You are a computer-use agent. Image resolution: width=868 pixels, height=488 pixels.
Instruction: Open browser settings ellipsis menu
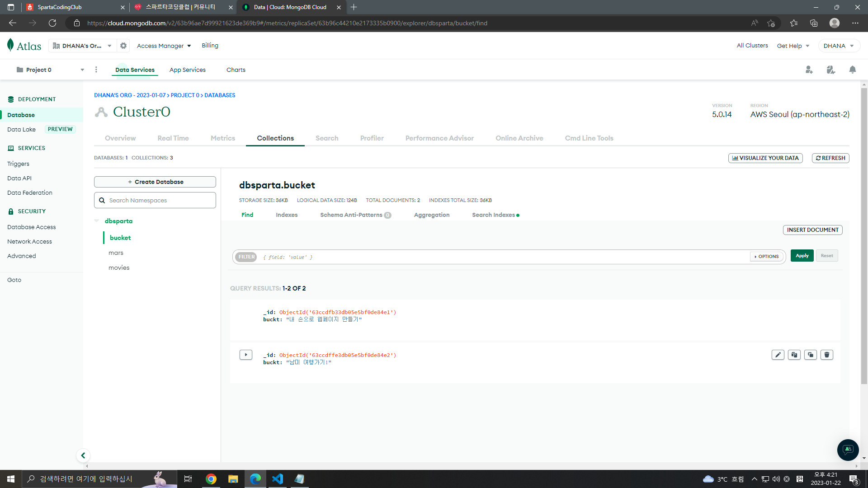coord(855,23)
